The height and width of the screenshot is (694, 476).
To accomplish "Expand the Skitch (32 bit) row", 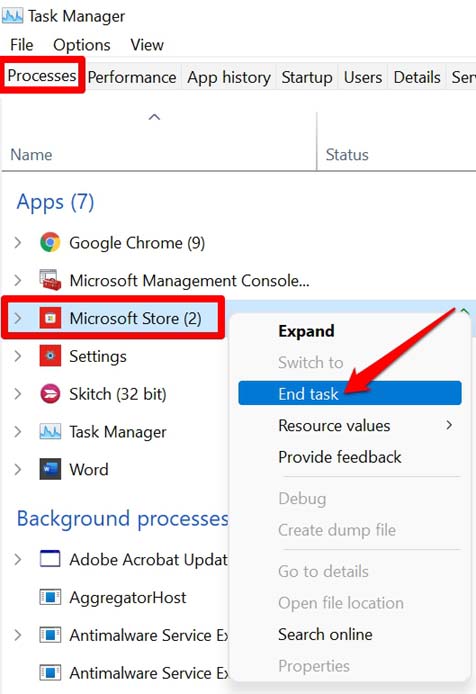I will coord(18,393).
